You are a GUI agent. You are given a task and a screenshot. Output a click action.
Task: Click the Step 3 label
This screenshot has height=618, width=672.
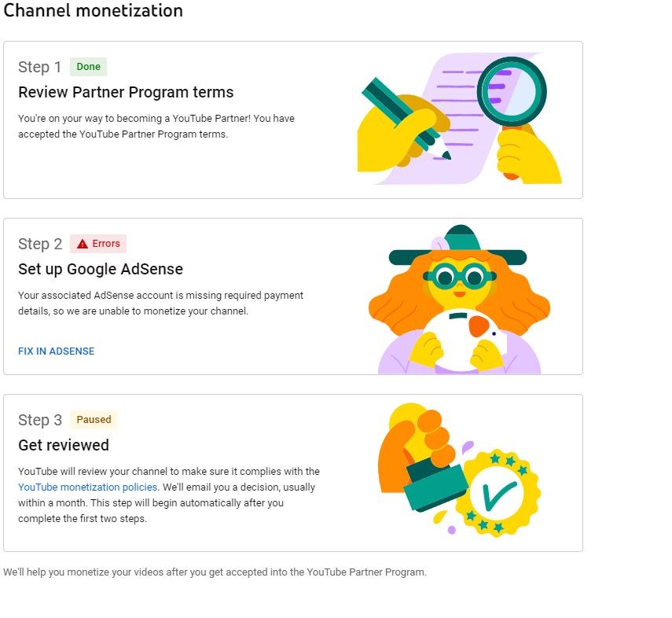point(39,421)
